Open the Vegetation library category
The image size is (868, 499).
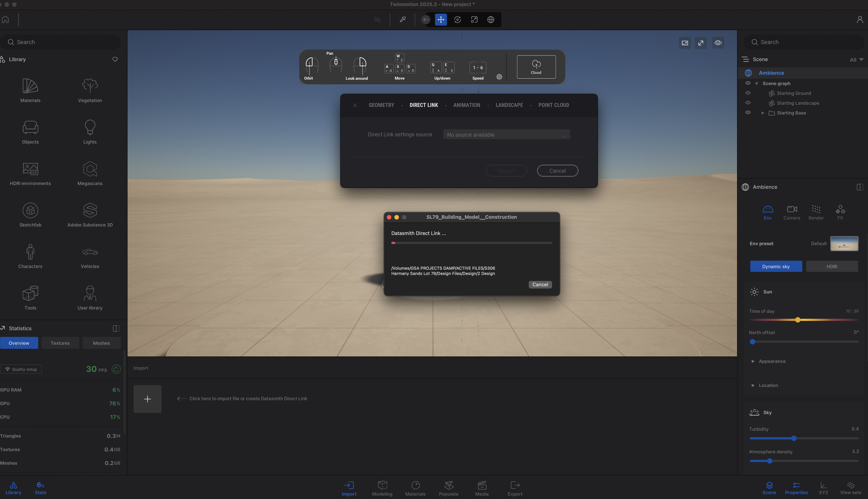click(x=90, y=90)
